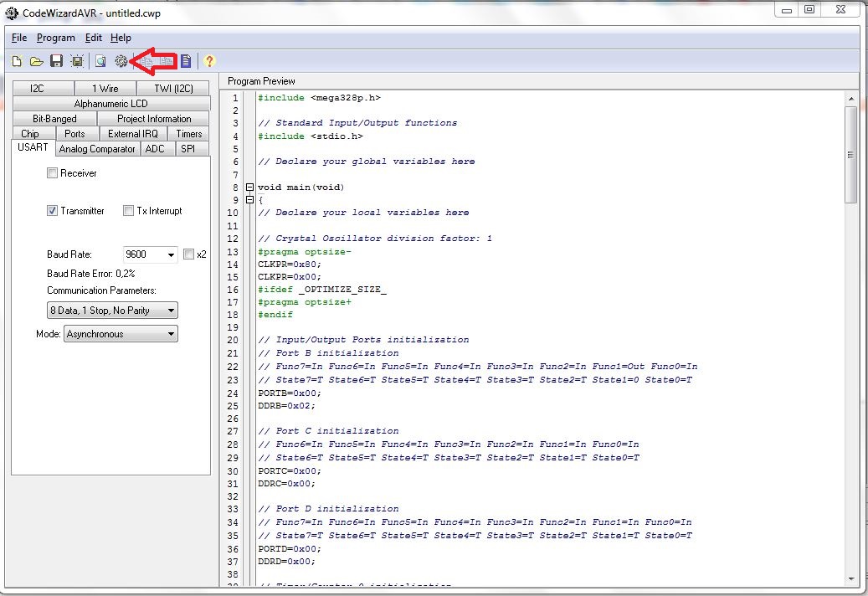Click the code preview scrollbar up arrow
868x596 pixels.
[x=850, y=99]
